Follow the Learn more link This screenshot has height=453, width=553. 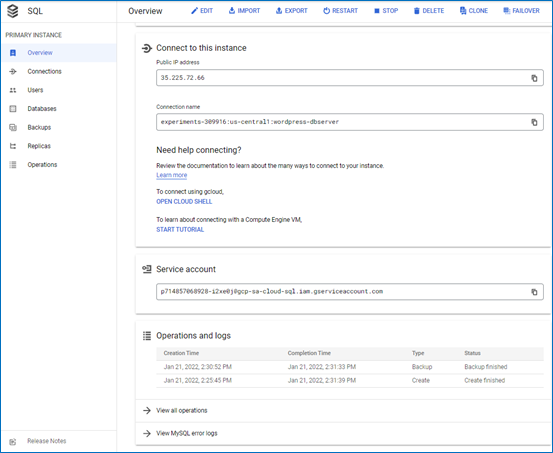172,175
